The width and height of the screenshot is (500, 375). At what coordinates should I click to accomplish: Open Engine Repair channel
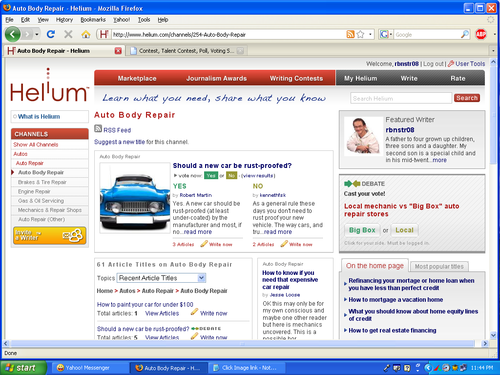pos(34,191)
